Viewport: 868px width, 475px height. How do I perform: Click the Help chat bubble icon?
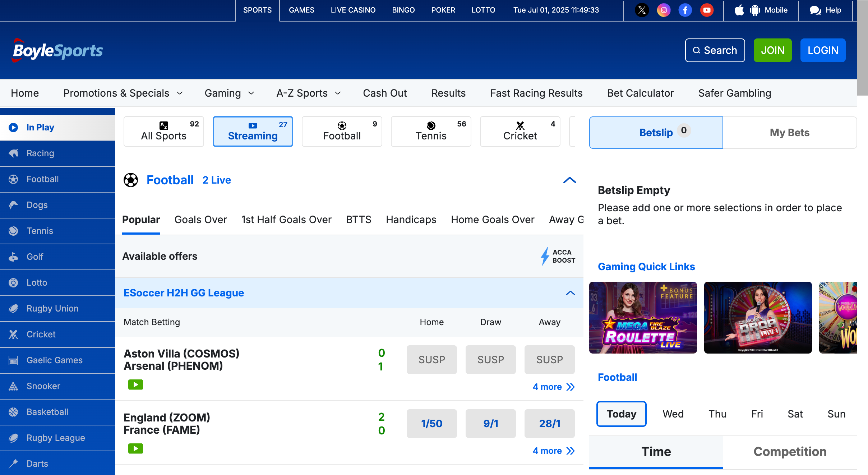click(x=815, y=10)
